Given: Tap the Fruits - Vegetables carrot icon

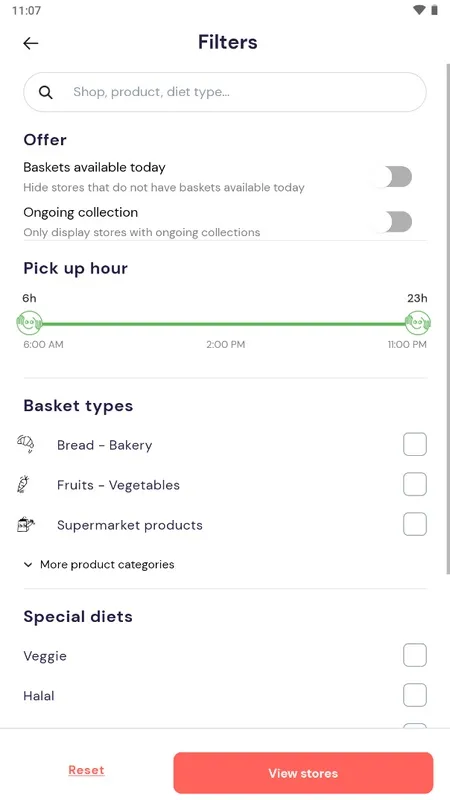Looking at the screenshot, I should [23, 484].
